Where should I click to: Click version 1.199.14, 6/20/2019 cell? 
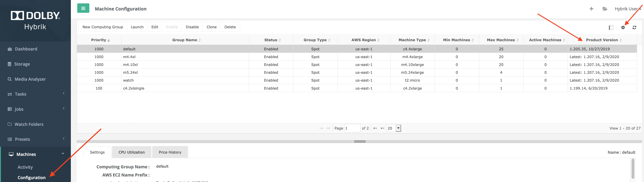[x=602, y=88]
